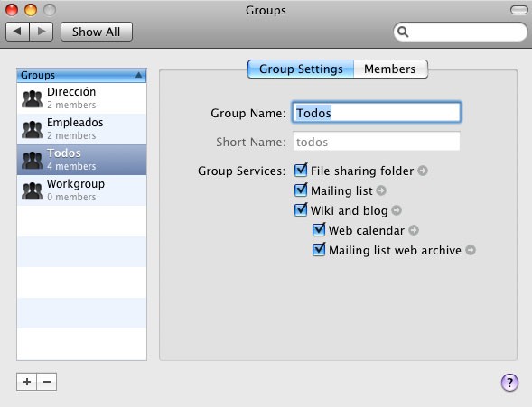Add a new group with the plus button
The height and width of the screenshot is (407, 532).
(27, 382)
